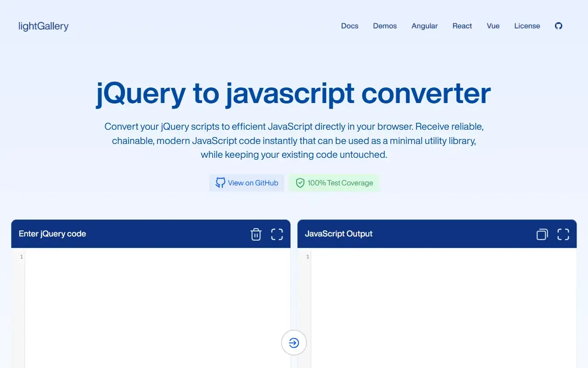The image size is (588, 368).
Task: Go to the lightGallery home logo
Action: [43, 26]
